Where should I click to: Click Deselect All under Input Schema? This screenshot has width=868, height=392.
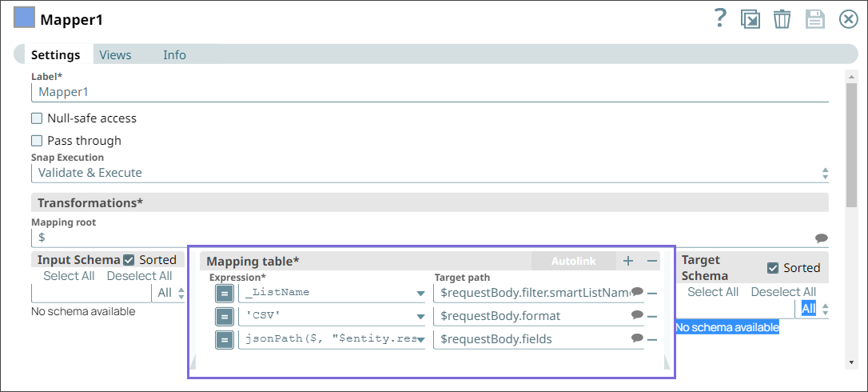pyautogui.click(x=139, y=275)
